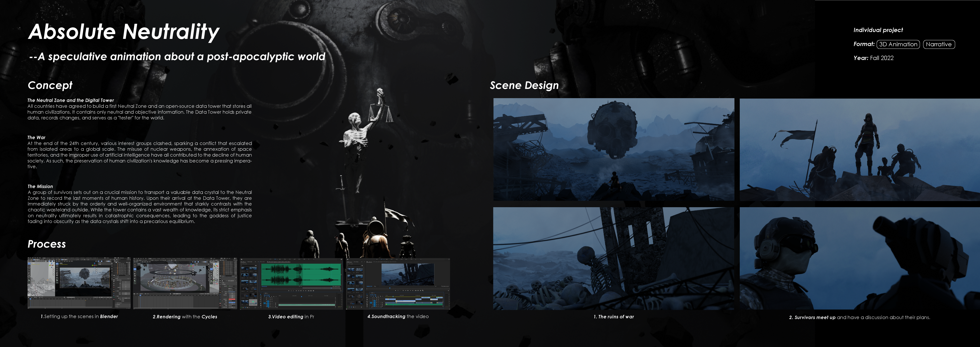The height and width of the screenshot is (347, 980).
Task: Open the soundtracking timeline screenshot
Action: 398,284
